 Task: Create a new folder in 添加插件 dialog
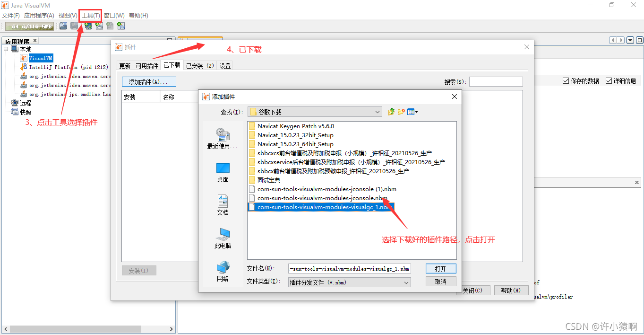(401, 112)
